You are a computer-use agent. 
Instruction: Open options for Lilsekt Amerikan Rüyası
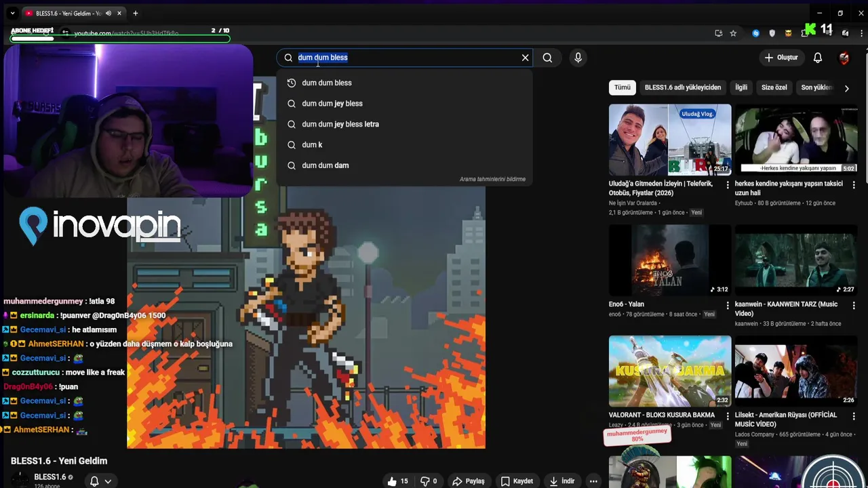tap(854, 415)
